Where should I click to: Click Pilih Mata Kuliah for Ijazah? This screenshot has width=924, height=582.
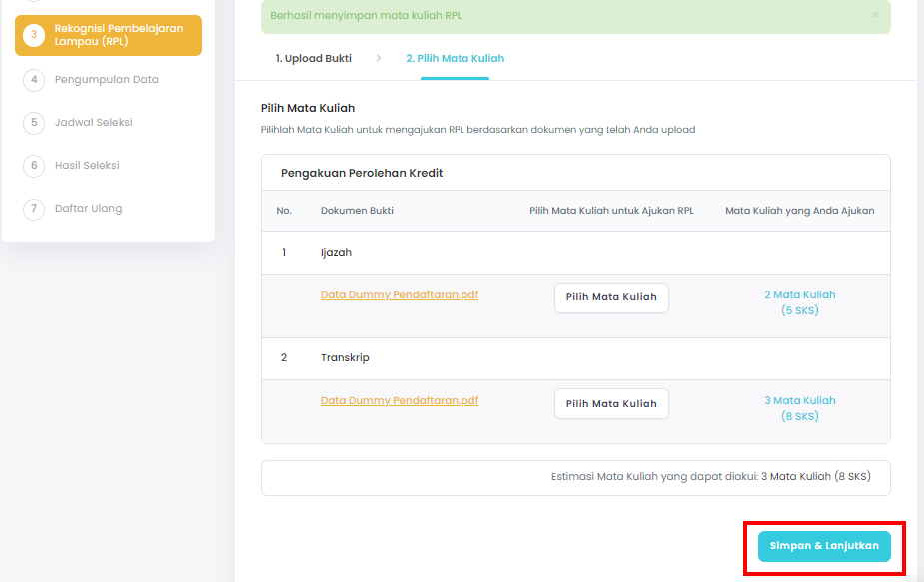pyautogui.click(x=611, y=297)
